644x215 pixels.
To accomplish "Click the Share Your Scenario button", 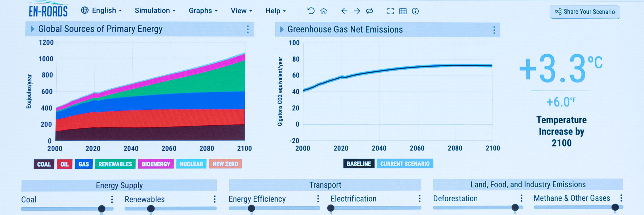I will click(x=585, y=12).
